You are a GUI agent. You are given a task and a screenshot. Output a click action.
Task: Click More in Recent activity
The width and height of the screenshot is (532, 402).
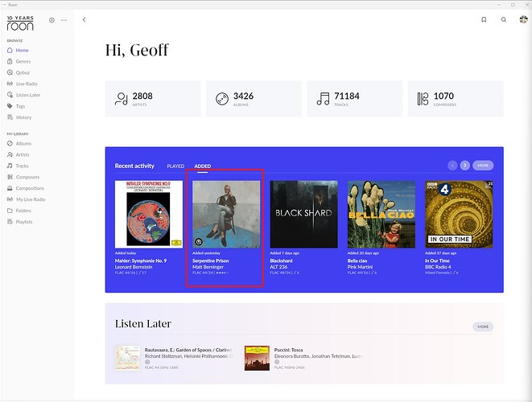click(x=483, y=166)
